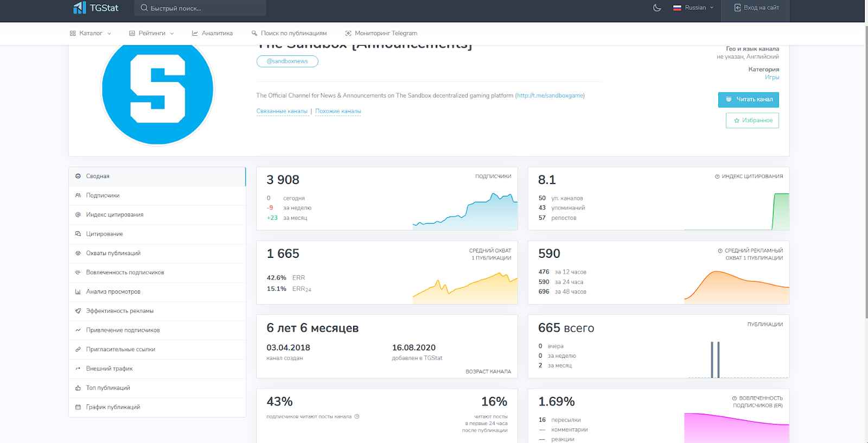Select 'Индекс цитирования' sidebar item
Image resolution: width=868 pixels, height=443 pixels.
click(x=157, y=215)
